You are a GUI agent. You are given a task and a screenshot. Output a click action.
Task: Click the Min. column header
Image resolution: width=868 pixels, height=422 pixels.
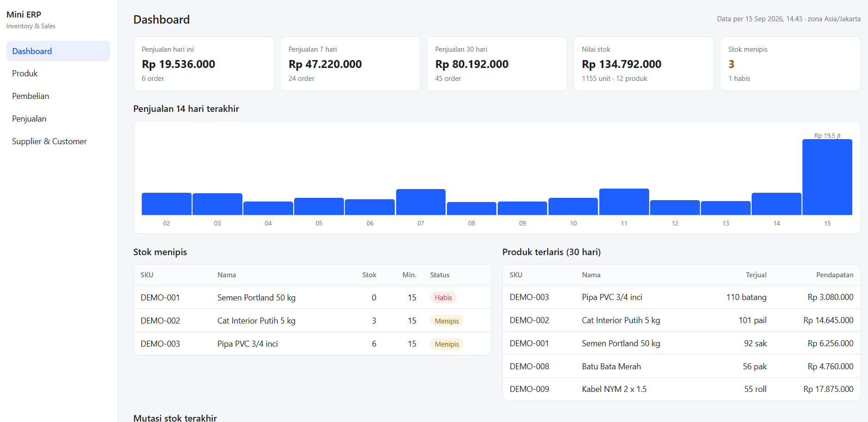pos(409,275)
